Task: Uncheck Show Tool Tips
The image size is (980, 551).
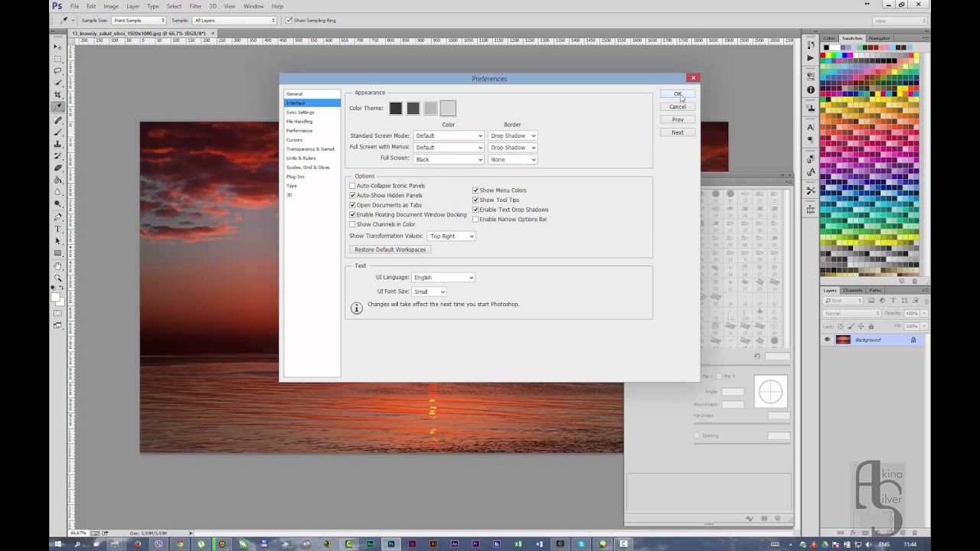Action: pyautogui.click(x=475, y=200)
